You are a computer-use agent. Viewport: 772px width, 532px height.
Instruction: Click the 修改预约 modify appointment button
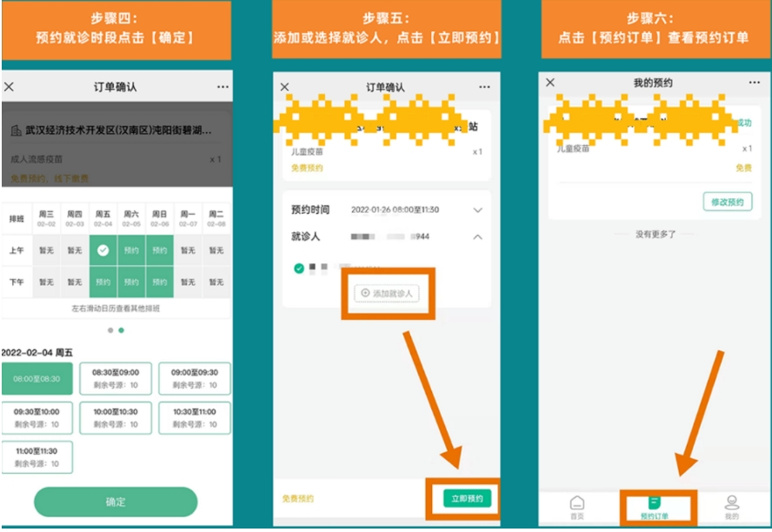pyautogui.click(x=728, y=202)
